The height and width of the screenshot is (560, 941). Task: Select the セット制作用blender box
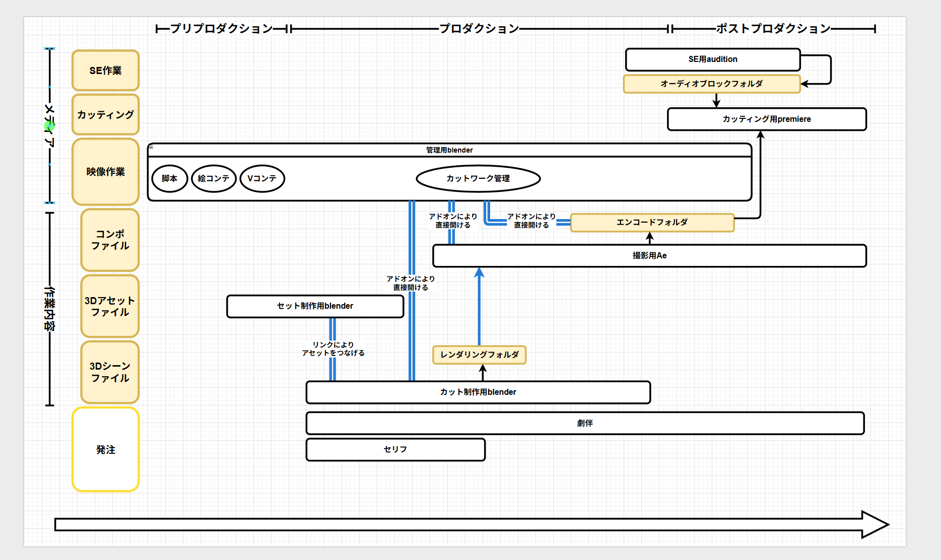click(315, 306)
